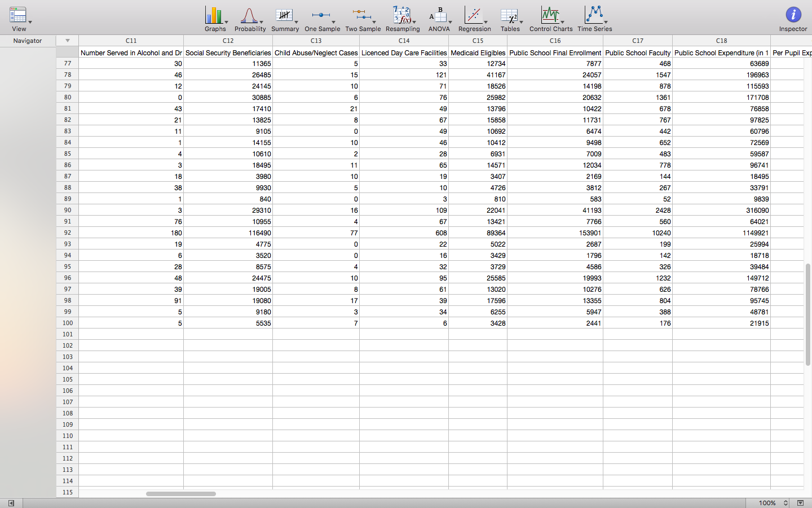Show the Inspector panel
This screenshot has height=508, width=812.
point(793,19)
